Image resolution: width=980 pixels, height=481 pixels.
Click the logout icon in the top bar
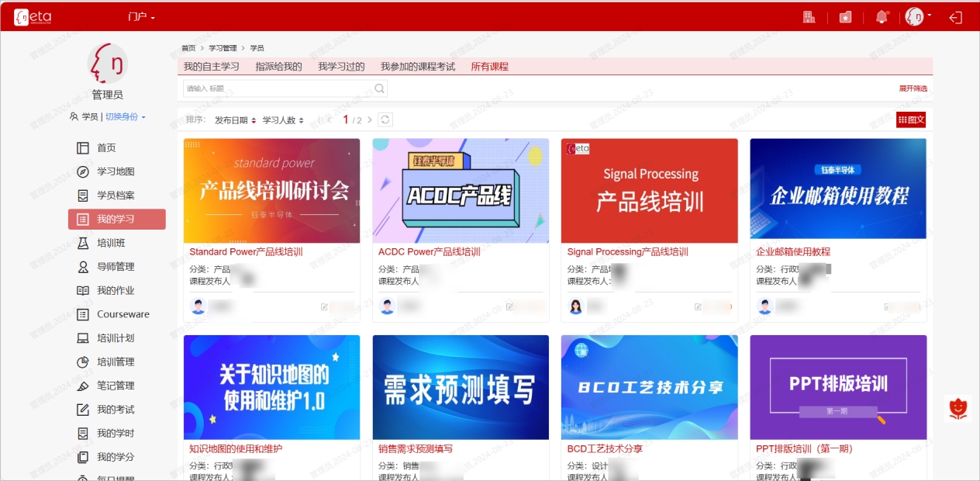(956, 17)
